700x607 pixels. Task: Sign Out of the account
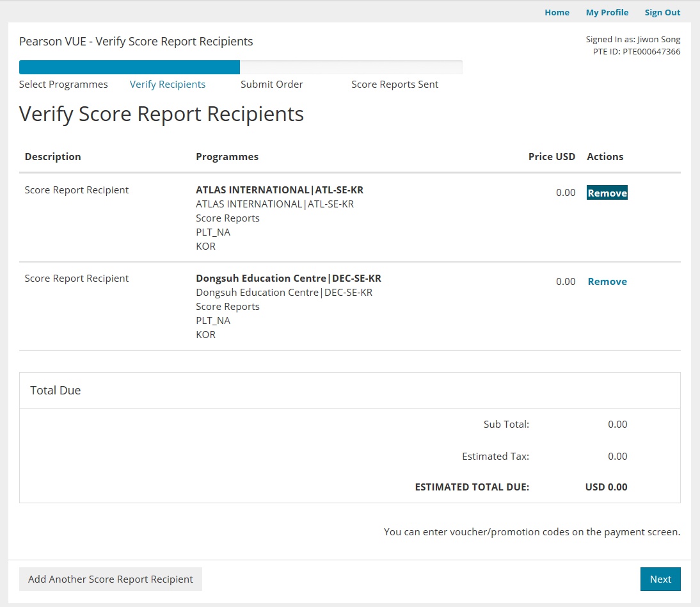[x=662, y=12]
